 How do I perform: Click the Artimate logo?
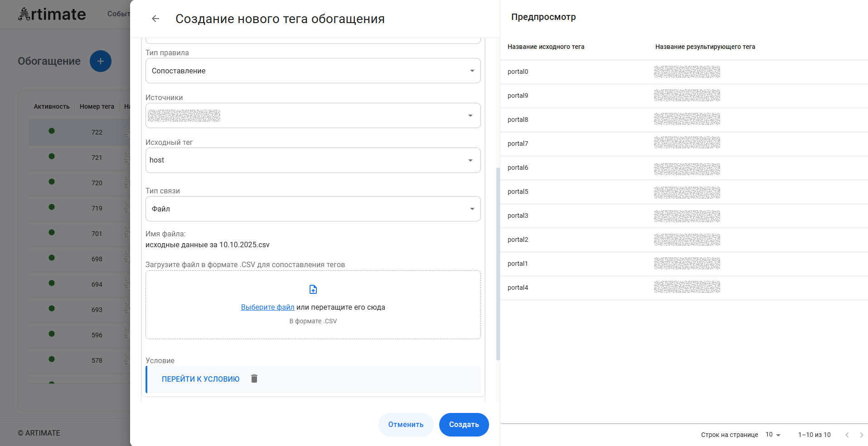pos(52,14)
